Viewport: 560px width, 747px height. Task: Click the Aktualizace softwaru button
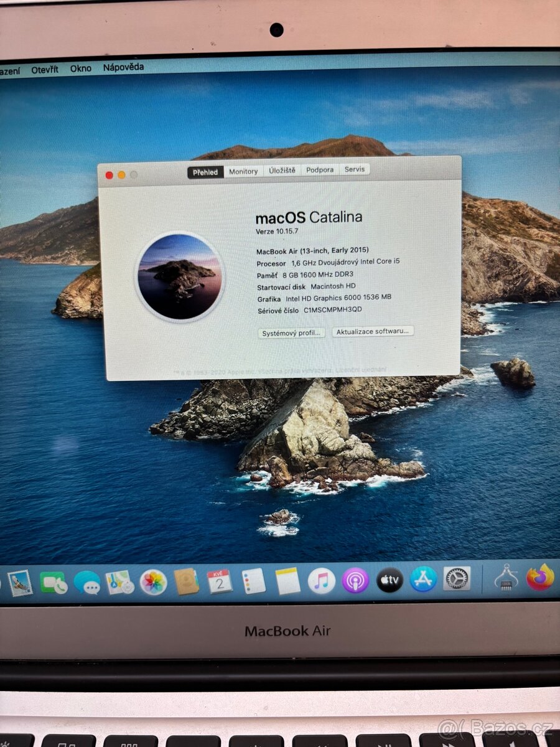tap(373, 332)
